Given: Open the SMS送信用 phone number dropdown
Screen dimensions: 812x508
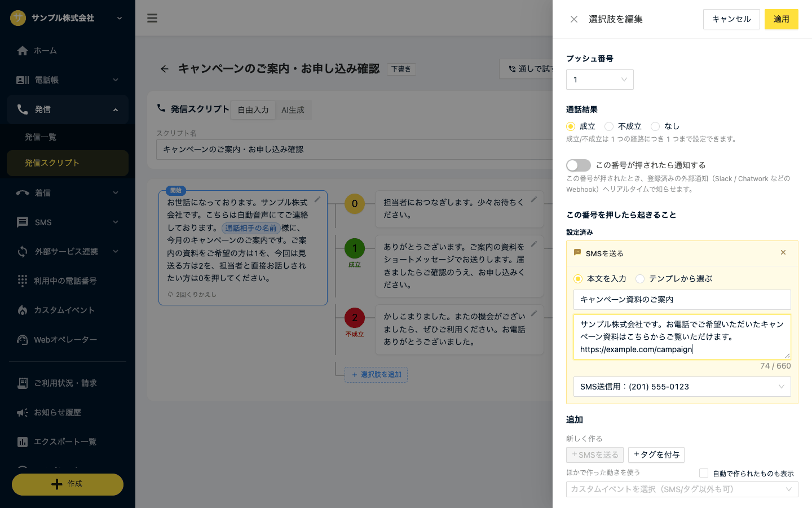Looking at the screenshot, I should pyautogui.click(x=682, y=387).
